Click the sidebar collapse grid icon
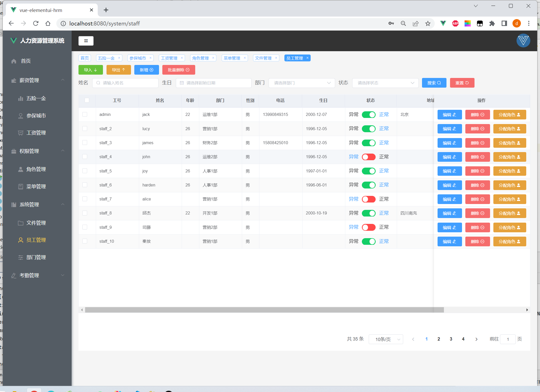Image resolution: width=540 pixels, height=392 pixels. 86,41
